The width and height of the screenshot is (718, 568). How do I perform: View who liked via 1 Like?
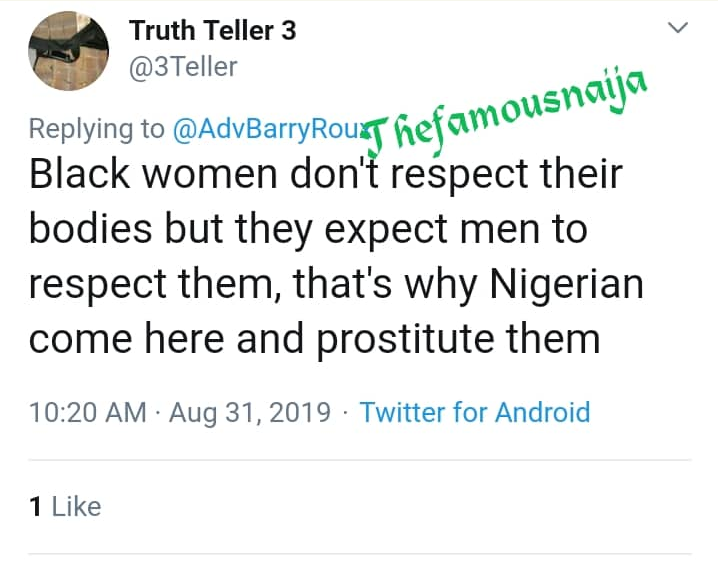[x=65, y=506]
